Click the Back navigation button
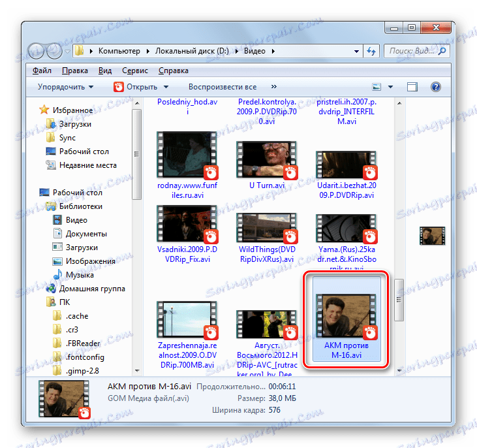The width and height of the screenshot is (477, 448). (x=36, y=51)
